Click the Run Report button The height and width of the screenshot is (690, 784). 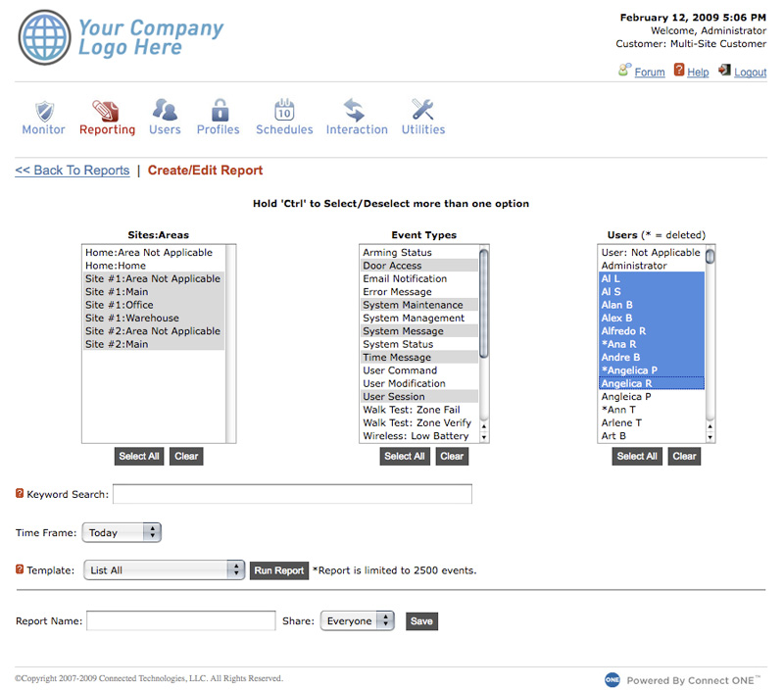(x=278, y=570)
